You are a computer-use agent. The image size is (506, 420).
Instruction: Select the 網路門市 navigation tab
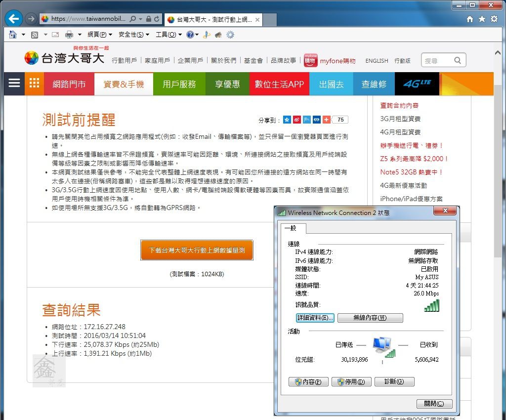tap(69, 84)
